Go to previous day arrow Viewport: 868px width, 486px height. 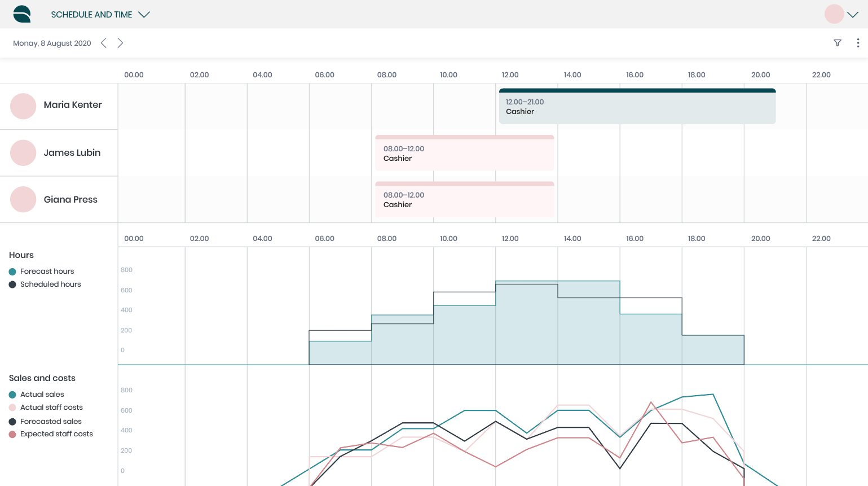(104, 43)
